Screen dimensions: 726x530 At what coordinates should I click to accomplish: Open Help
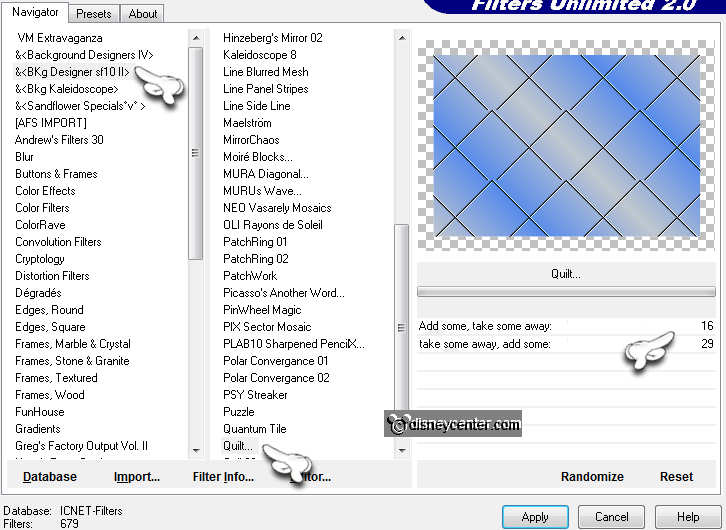pos(688,517)
